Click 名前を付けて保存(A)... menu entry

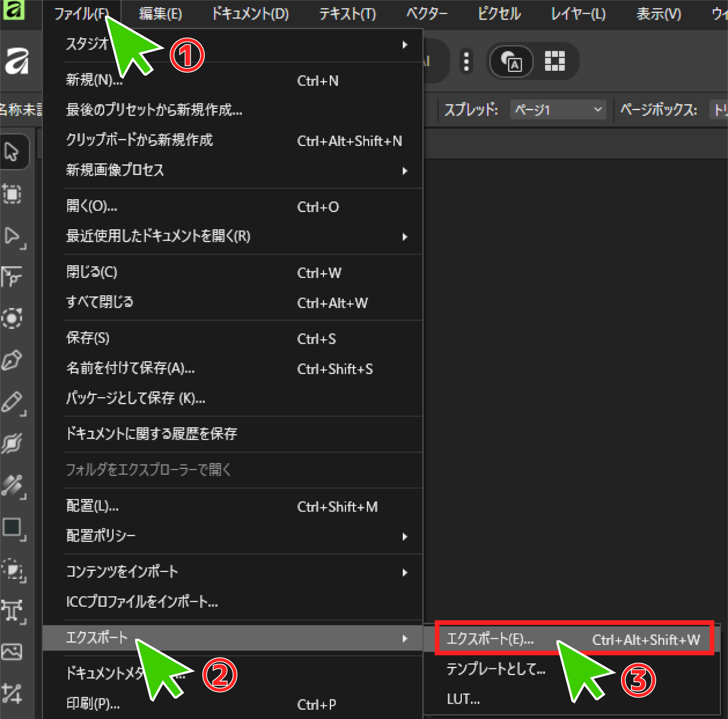pos(130,368)
